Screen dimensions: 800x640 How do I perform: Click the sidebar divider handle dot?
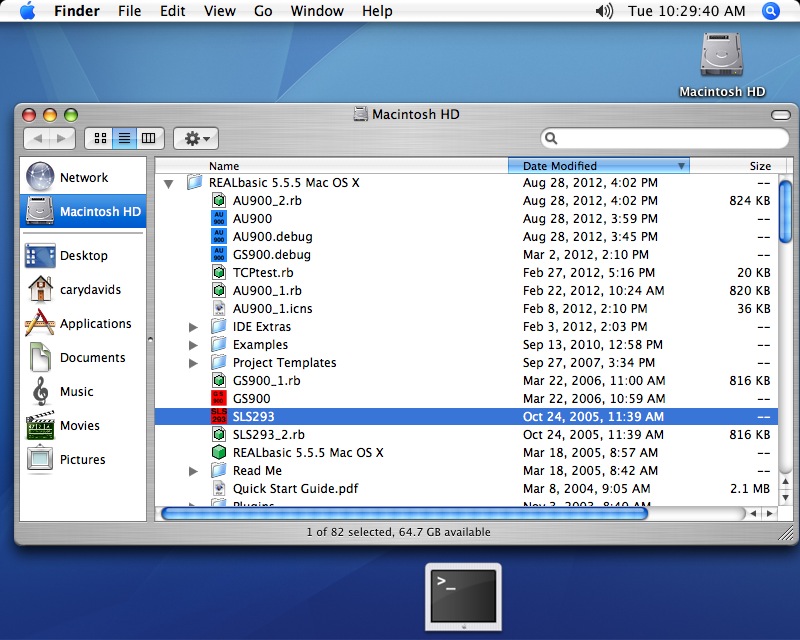tap(151, 339)
